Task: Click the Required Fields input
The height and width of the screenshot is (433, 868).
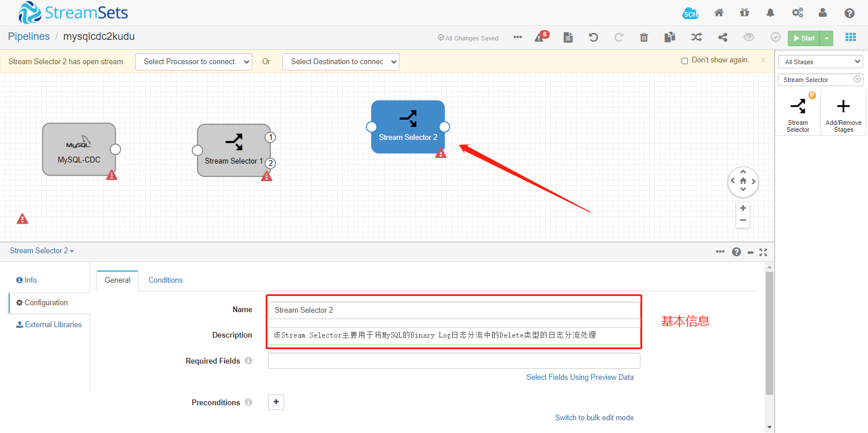Action: pos(454,361)
